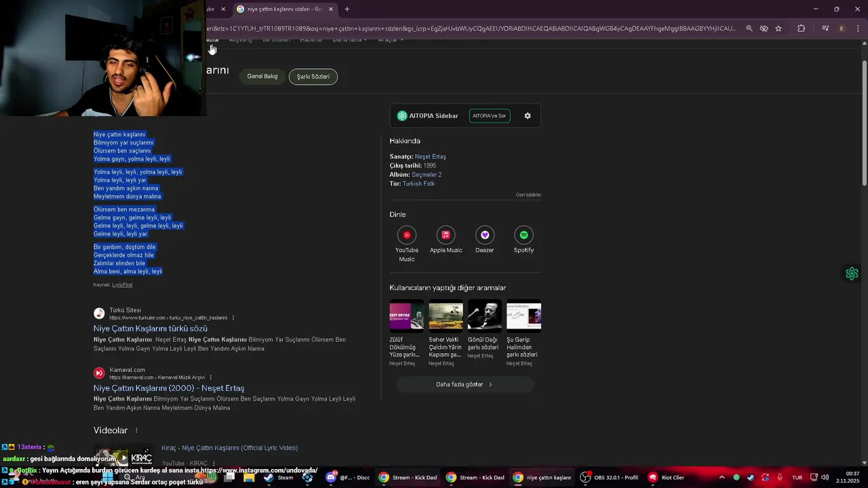The image size is (868, 488).
Task: Click the 'AITOPIA'ya Sor' button
Action: pyautogui.click(x=490, y=116)
